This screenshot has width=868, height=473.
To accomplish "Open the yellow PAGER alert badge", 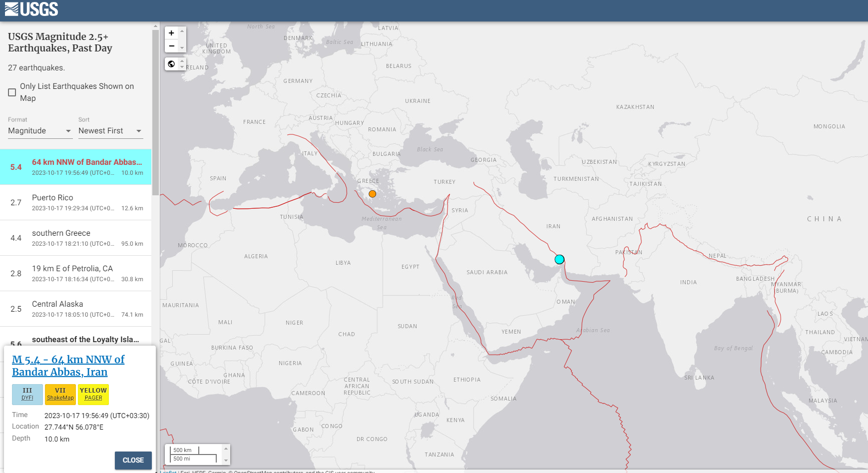I will pos(93,394).
